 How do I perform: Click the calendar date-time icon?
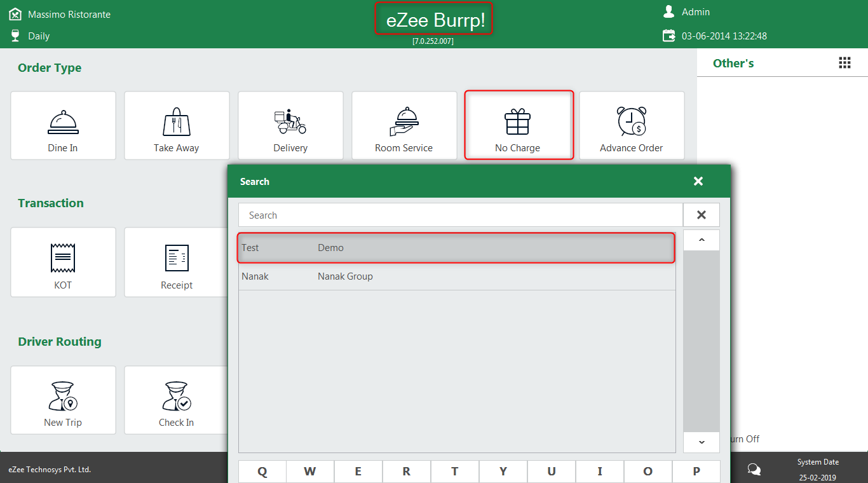click(668, 36)
